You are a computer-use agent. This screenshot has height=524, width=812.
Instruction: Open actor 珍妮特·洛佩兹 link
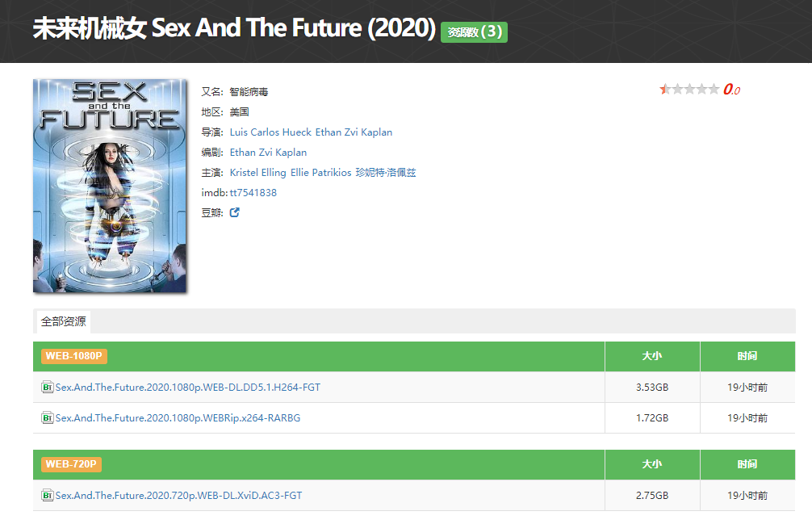pos(386,173)
